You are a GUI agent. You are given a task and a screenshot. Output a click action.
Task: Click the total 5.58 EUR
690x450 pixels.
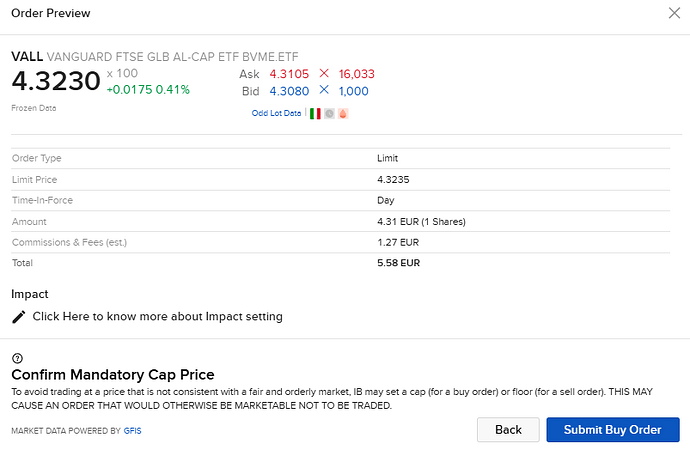tap(398, 263)
